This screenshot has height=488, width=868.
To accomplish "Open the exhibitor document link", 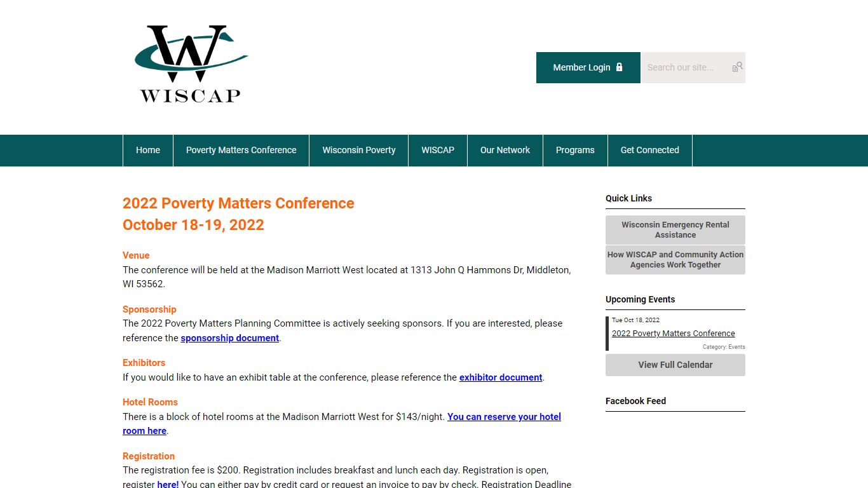I will [501, 377].
